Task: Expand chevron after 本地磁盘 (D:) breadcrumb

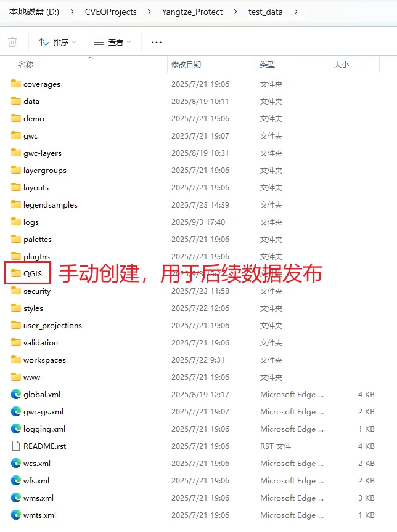Action: click(x=72, y=12)
